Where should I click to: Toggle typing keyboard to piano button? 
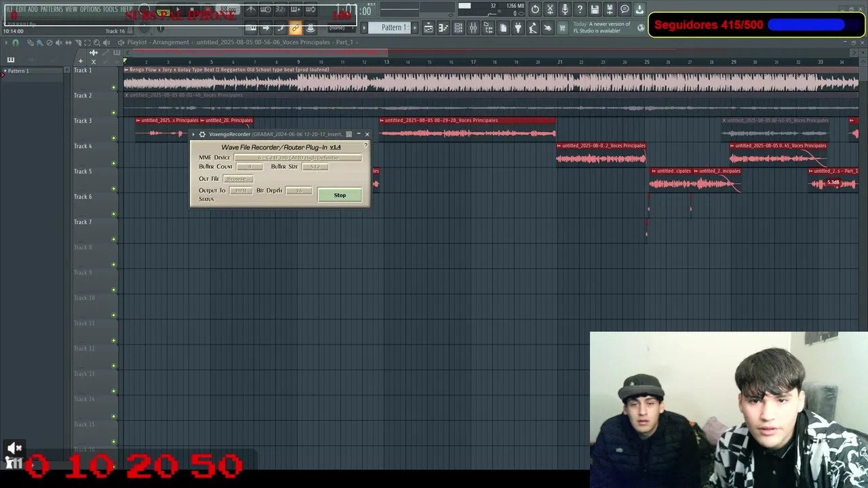pos(251,28)
